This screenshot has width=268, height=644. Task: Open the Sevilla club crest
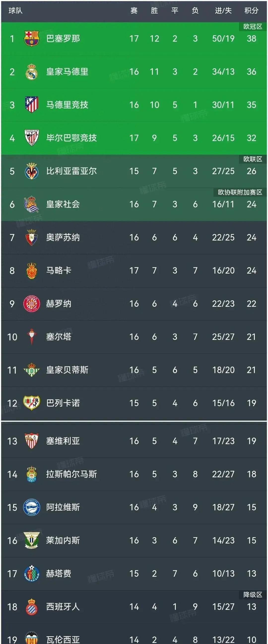coord(32,441)
